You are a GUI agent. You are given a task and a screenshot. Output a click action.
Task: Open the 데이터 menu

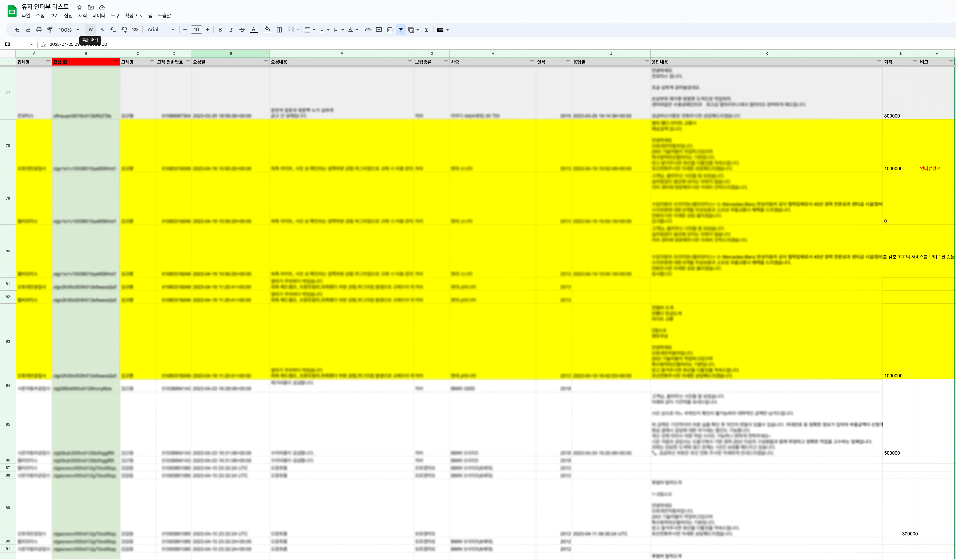click(x=99, y=15)
